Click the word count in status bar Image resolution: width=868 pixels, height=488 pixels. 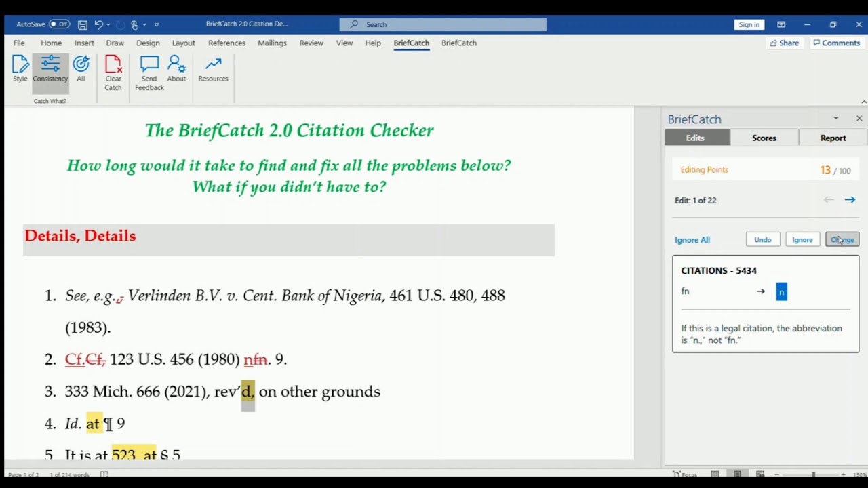pyautogui.click(x=70, y=475)
